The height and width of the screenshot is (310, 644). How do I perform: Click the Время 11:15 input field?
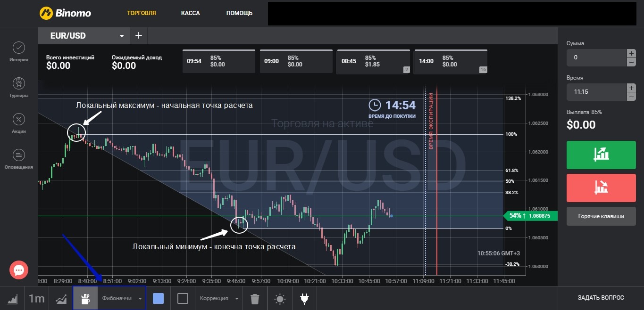click(x=596, y=92)
